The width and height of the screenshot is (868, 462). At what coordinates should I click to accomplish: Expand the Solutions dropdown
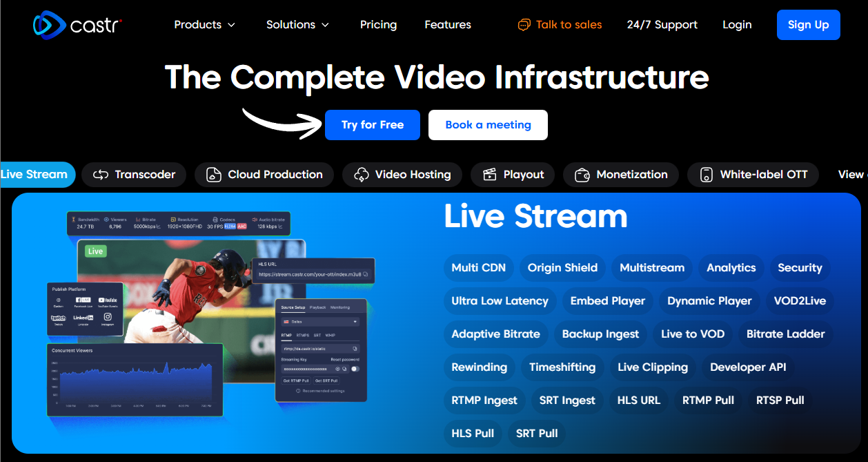point(297,24)
